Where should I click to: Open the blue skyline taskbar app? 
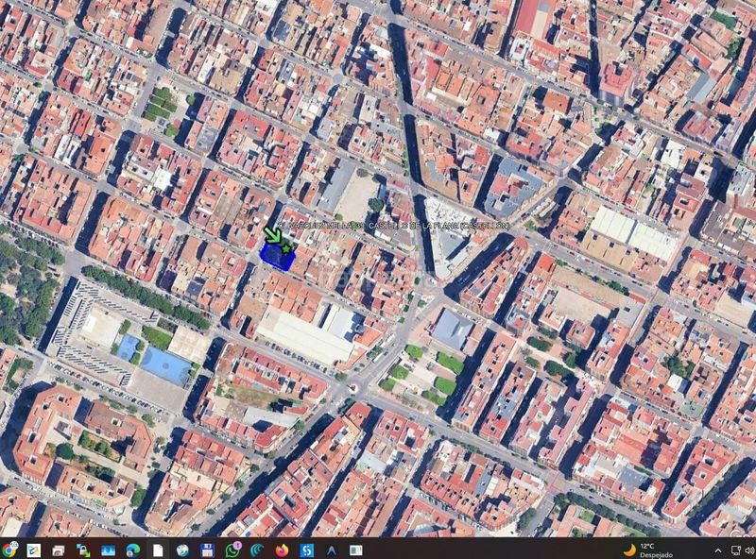point(108,551)
